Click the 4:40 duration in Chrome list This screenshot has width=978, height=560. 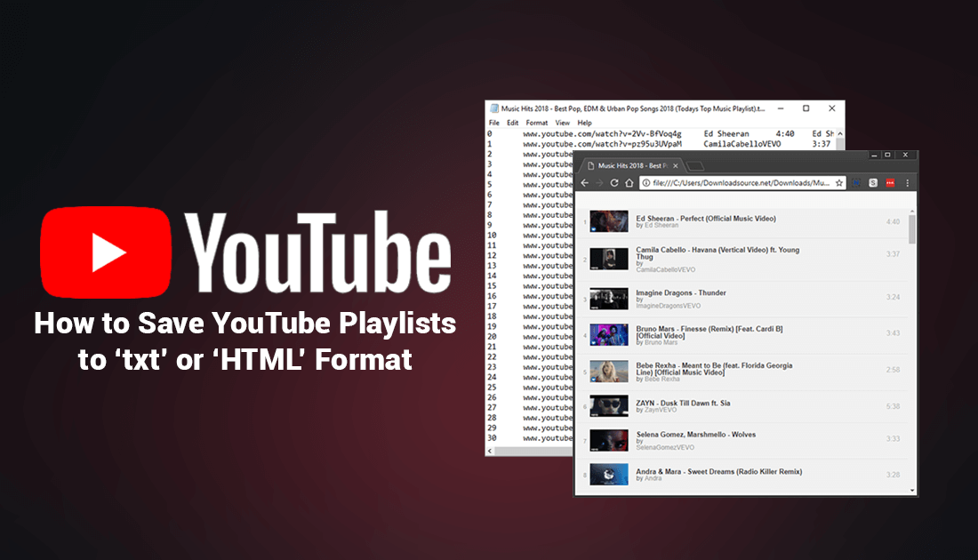pos(894,221)
